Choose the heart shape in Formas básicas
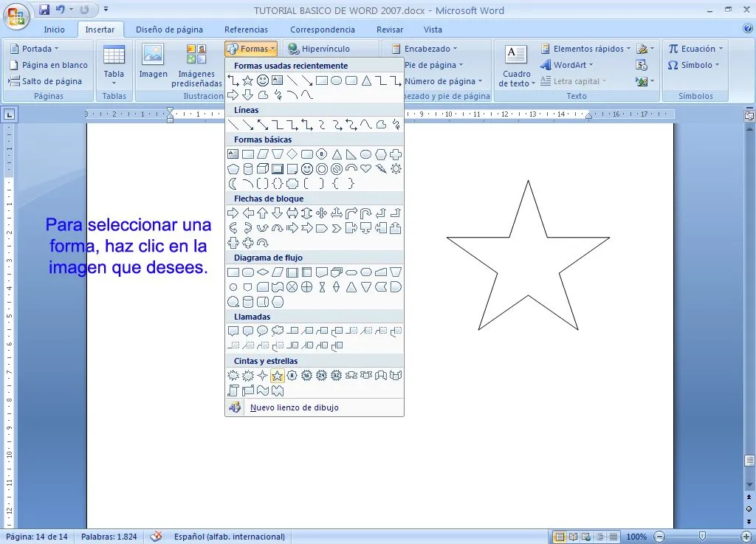Image resolution: width=756 pixels, height=544 pixels. [x=366, y=168]
